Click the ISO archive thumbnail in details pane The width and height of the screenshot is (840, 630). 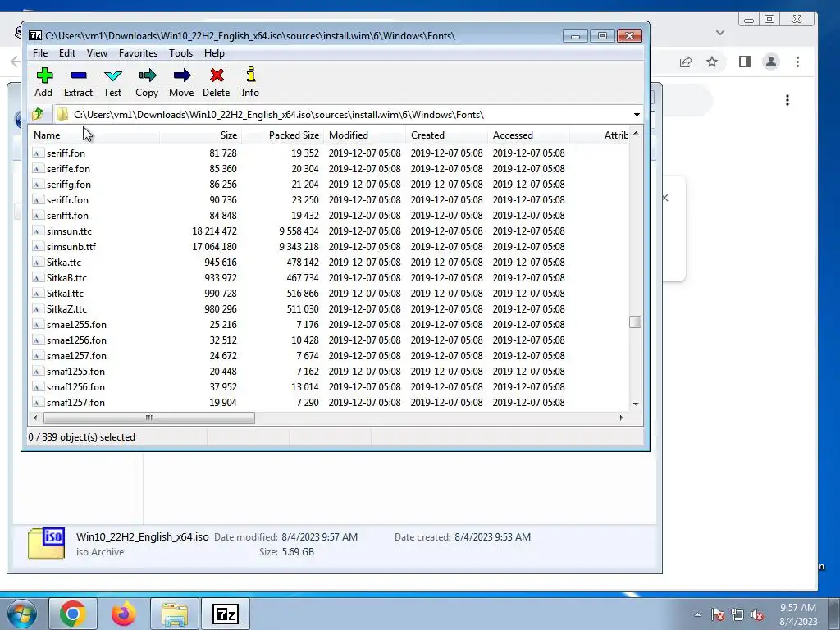click(46, 543)
